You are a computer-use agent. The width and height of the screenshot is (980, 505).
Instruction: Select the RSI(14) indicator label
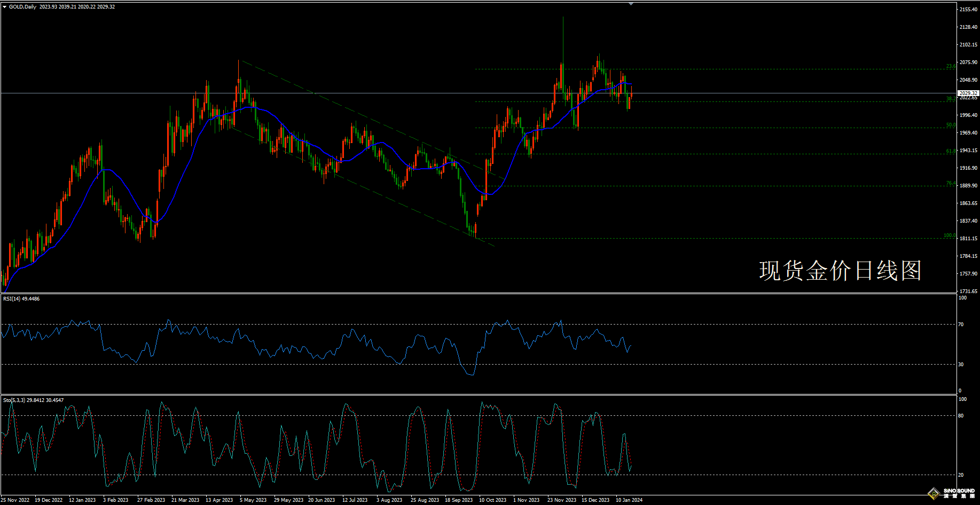(21, 299)
